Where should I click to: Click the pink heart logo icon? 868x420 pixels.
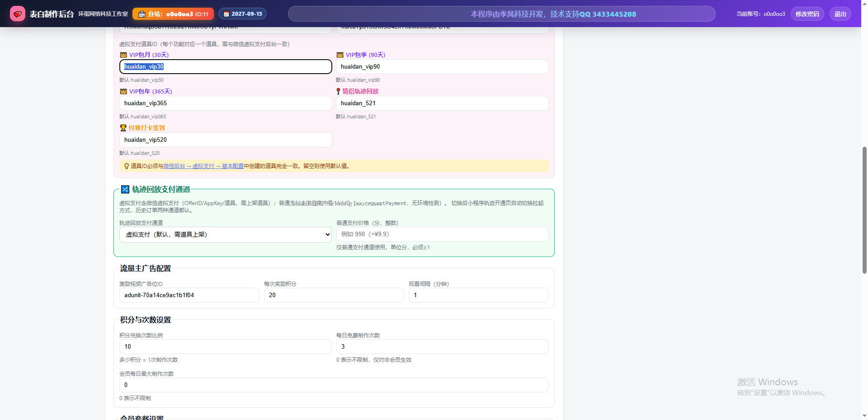coord(18,14)
